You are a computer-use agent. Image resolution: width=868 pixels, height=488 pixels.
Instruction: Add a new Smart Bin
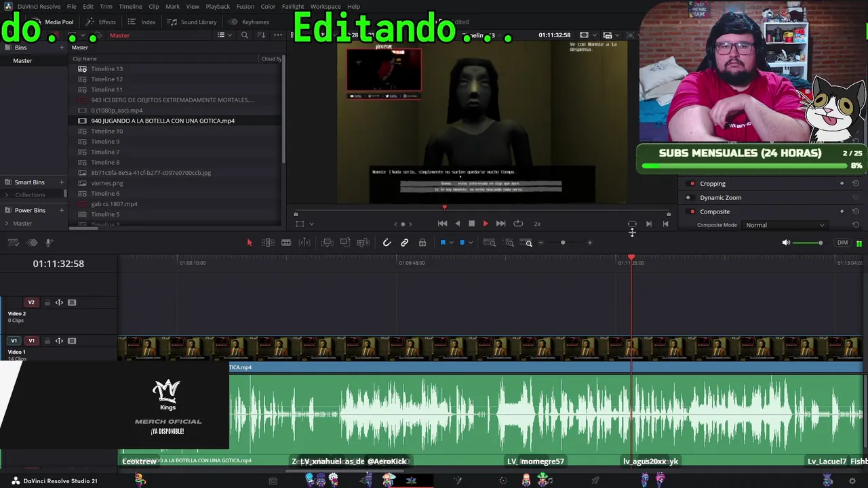(x=62, y=182)
